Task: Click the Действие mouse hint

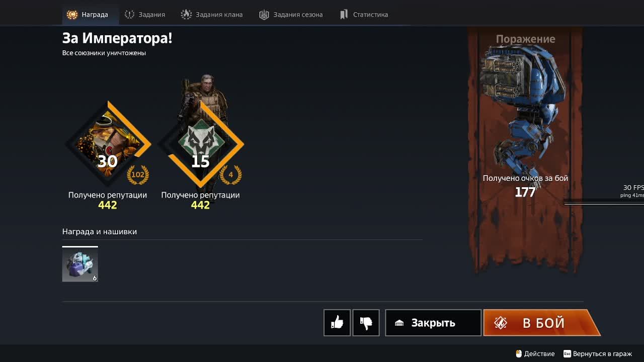Action: click(x=535, y=354)
